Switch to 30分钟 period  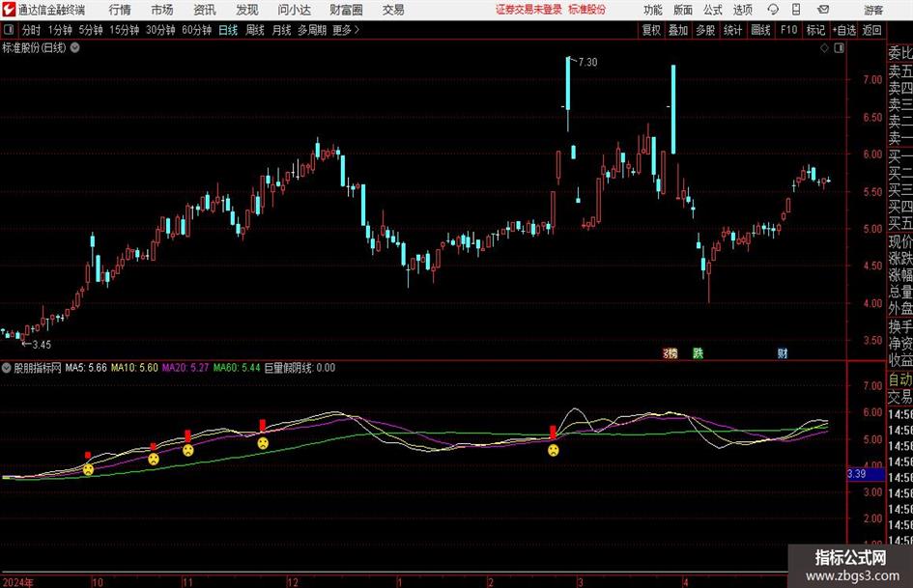(160, 30)
